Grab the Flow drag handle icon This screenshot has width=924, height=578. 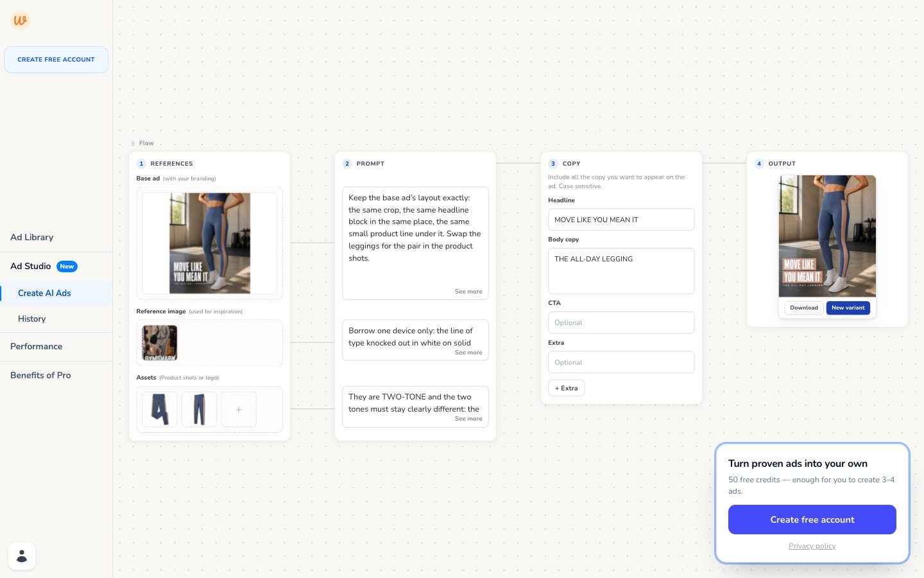[133, 143]
